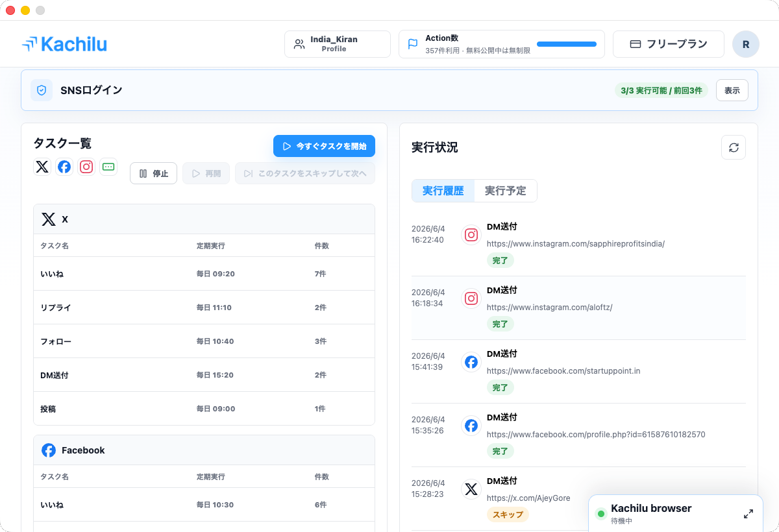Select the X filter icon under タスク一覧
The image size is (779, 532).
click(x=42, y=167)
